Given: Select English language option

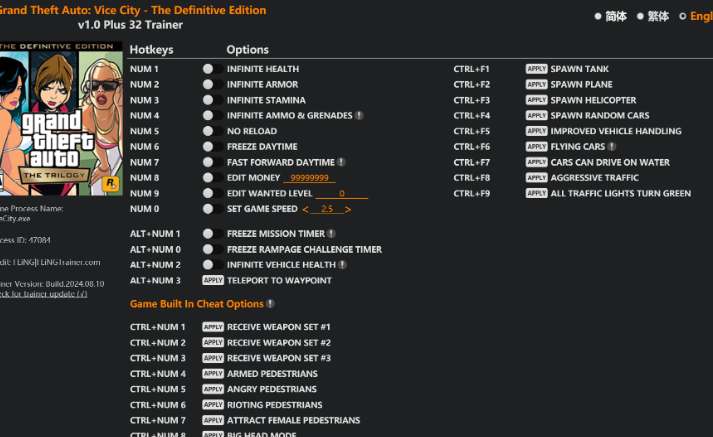Looking at the screenshot, I should pyautogui.click(x=696, y=16).
